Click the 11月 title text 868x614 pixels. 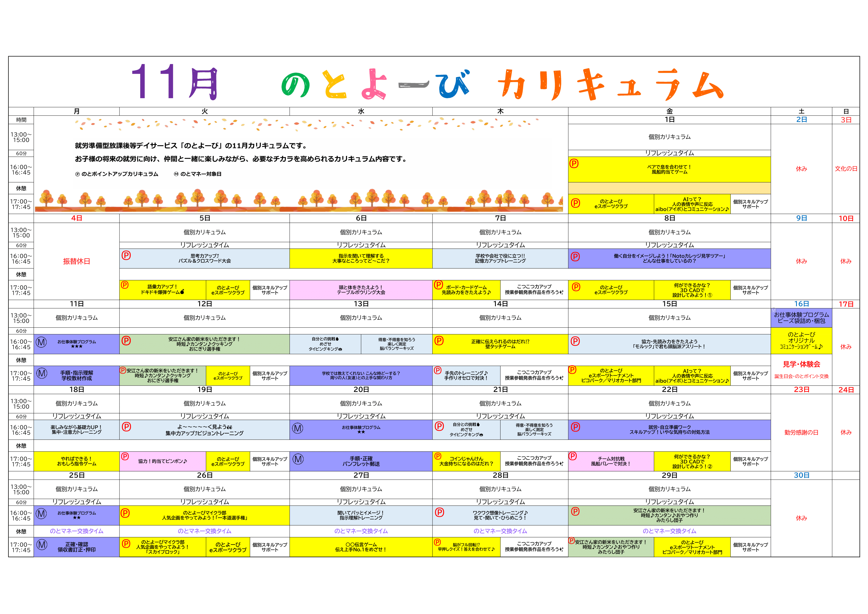[175, 82]
